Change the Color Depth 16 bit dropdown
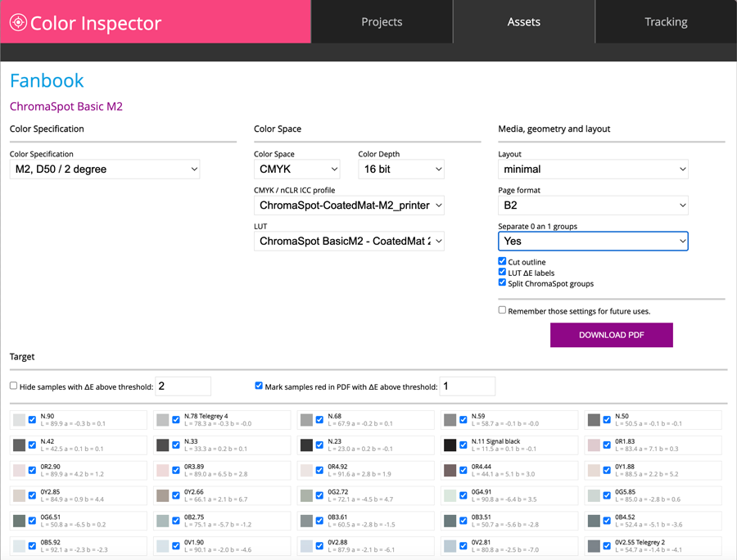 [x=401, y=169]
